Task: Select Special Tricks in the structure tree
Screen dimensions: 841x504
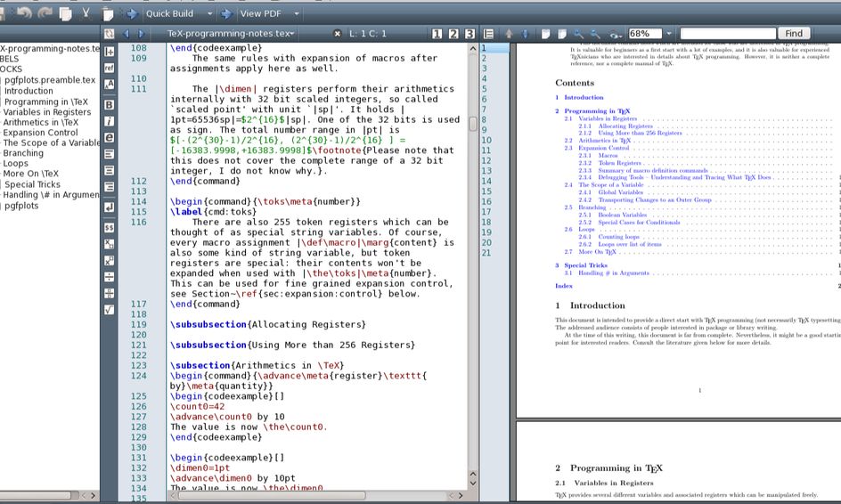Action: tap(32, 184)
